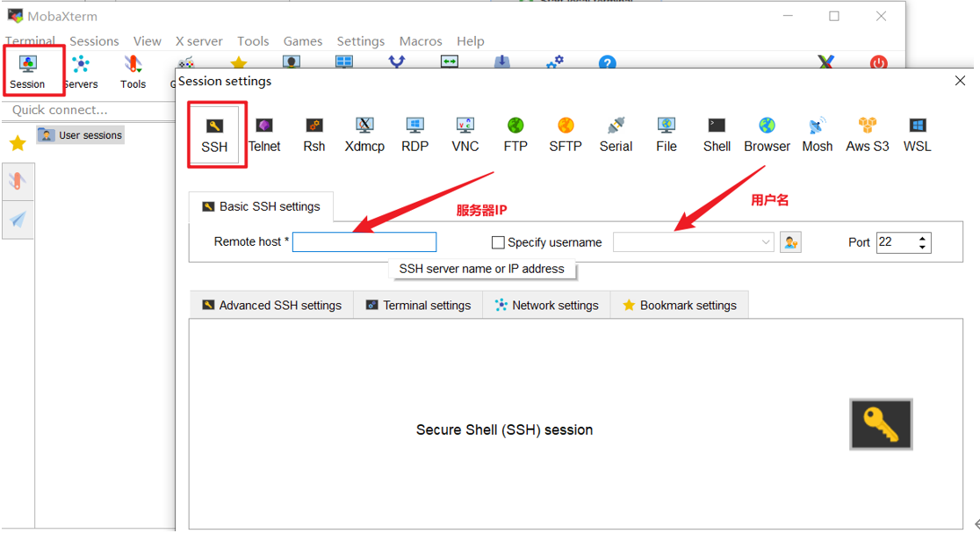Open the user credentials manager icon
Viewport: 980px width, 533px height.
point(790,242)
